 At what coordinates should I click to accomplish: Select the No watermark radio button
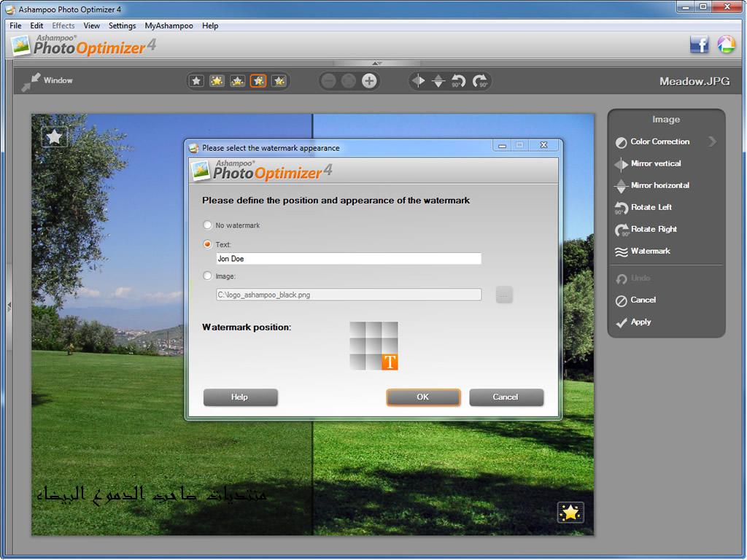(x=207, y=225)
